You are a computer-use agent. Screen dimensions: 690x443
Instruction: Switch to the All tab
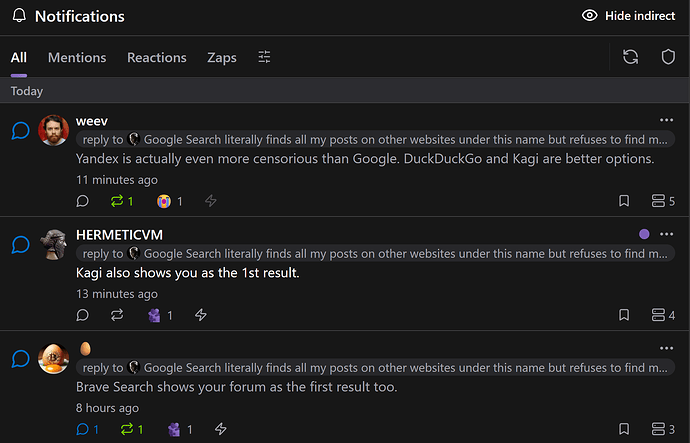(18, 58)
